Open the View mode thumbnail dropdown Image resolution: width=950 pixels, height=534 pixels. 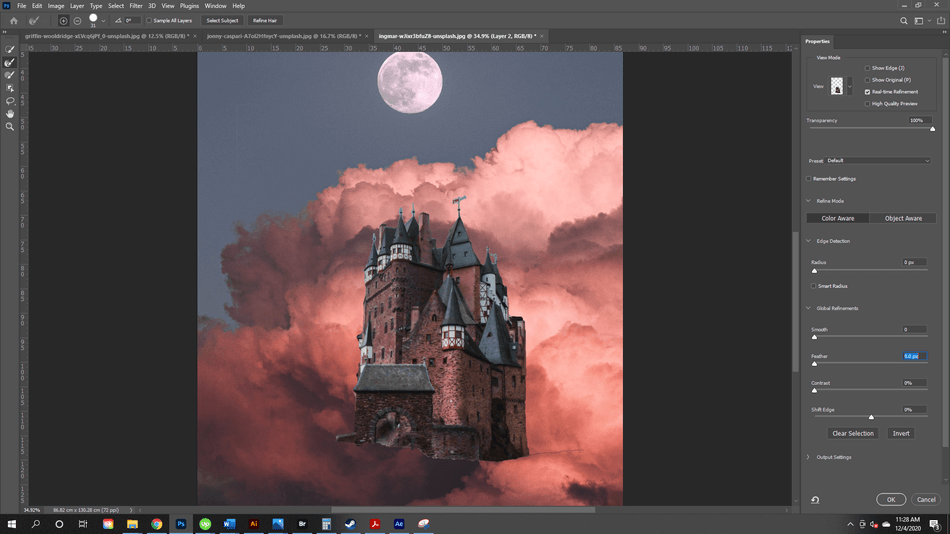tap(849, 86)
